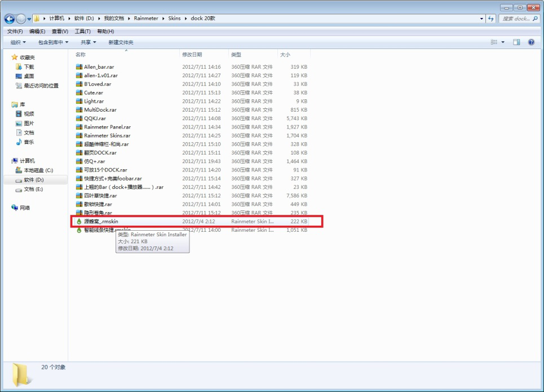Click the Rainmeter Panel.rar archive icon
This screenshot has width=544, height=392.
click(79, 127)
